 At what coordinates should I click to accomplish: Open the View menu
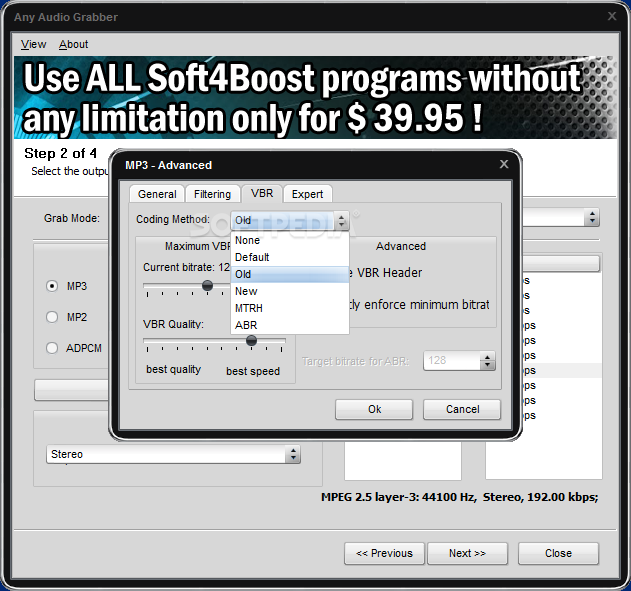[33, 44]
